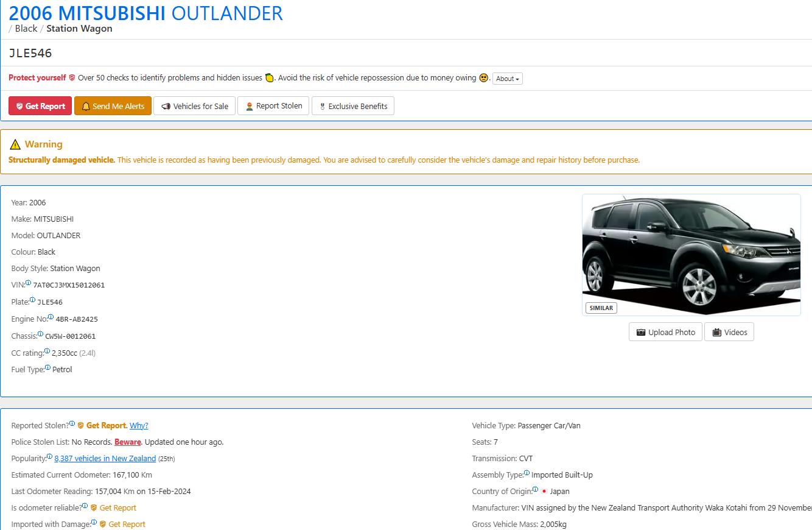
Task: Click the red Get Report button
Action: point(40,106)
